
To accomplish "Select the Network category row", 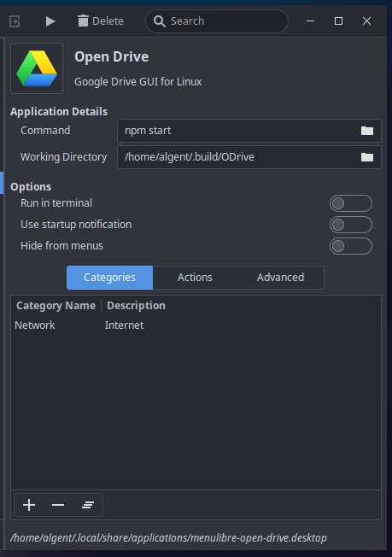I will (x=196, y=325).
